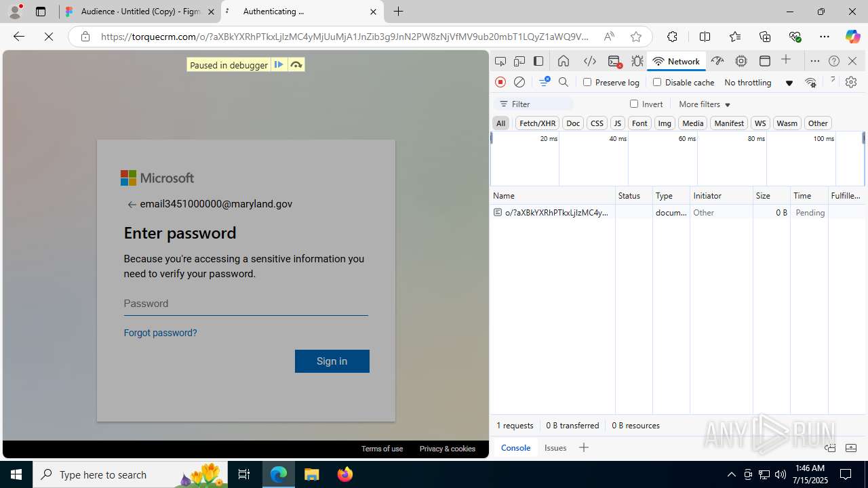Filter requests by Font type

coord(639,123)
